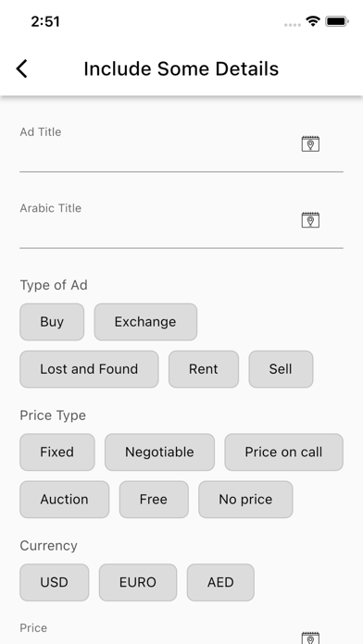Tap the calendar icon beside Price field

310,638
